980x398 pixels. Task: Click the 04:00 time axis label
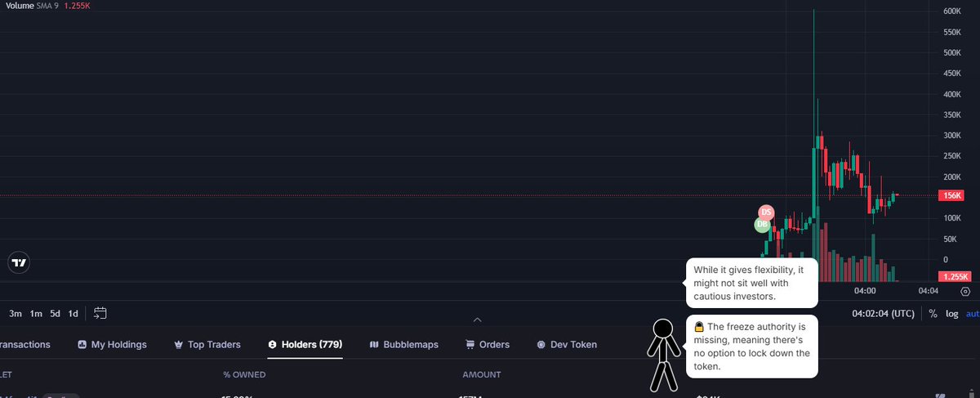(865, 291)
